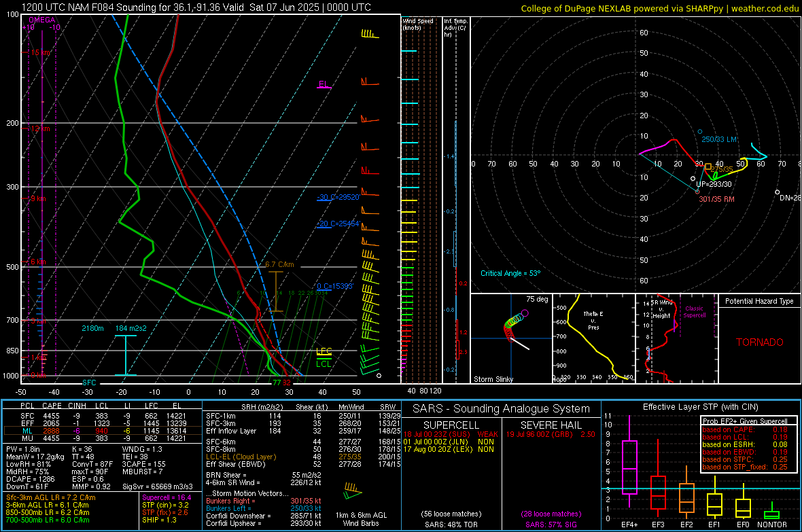Image resolution: width=802 pixels, height=532 pixels.
Task: Click the "2180m" effective inflow label
Action: point(92,328)
